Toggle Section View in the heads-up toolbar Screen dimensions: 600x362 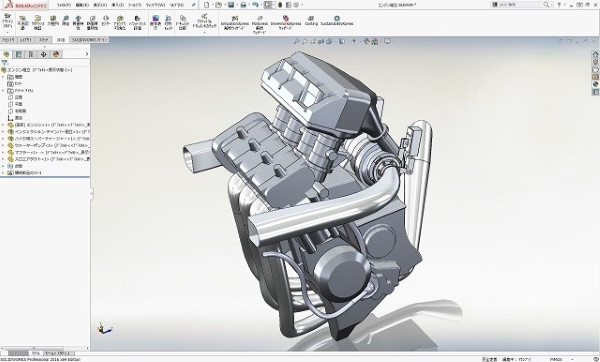coord(321,41)
